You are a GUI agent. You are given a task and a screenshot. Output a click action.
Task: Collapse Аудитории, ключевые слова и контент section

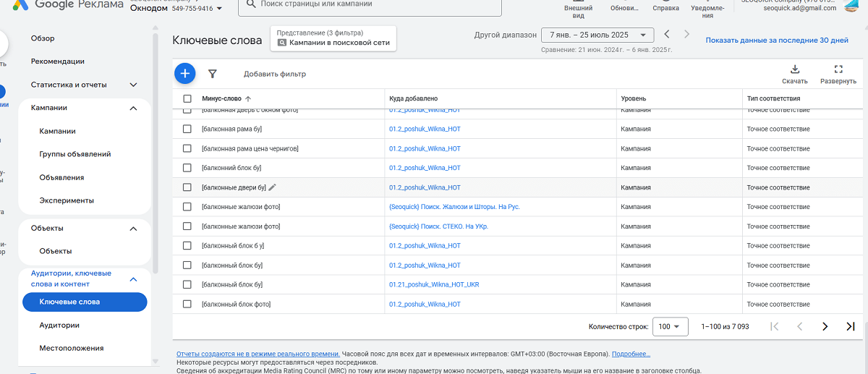click(133, 279)
